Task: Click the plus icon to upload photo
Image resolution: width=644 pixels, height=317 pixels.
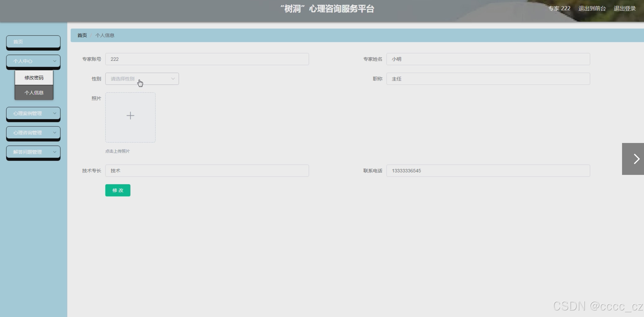Action: 130,116
